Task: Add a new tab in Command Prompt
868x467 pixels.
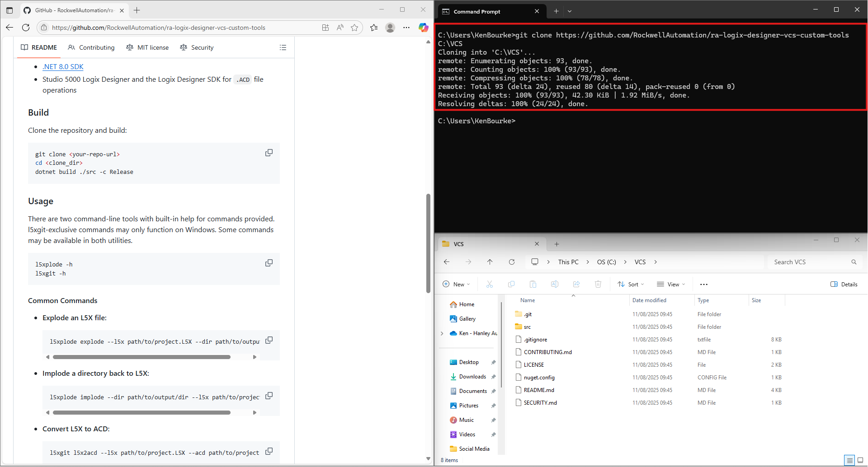Action: point(557,11)
